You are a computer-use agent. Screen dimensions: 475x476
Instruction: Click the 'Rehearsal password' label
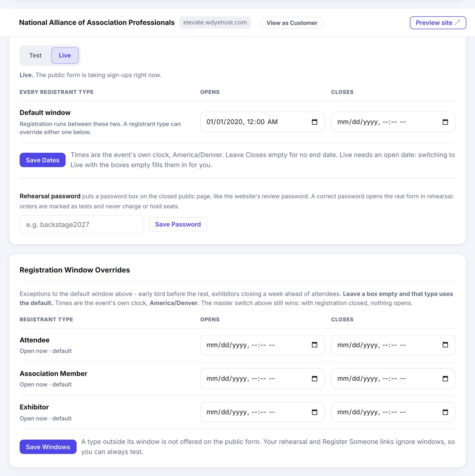click(50, 196)
